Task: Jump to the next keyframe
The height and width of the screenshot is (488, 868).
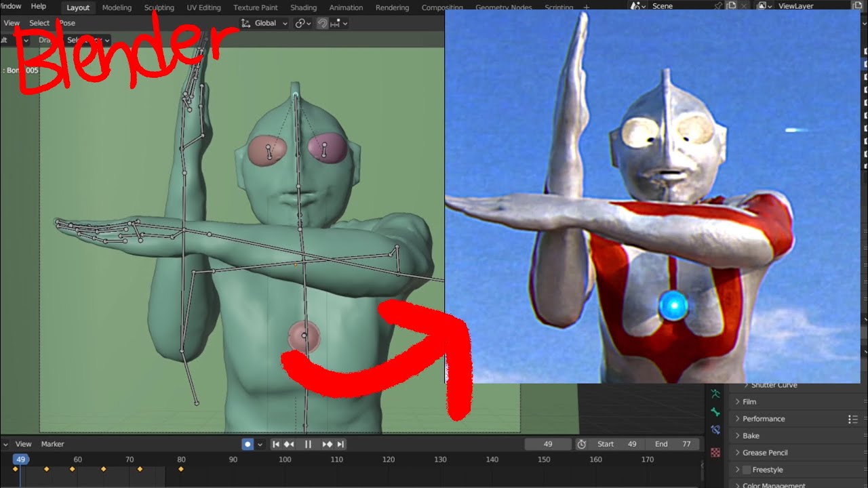Action: click(x=328, y=444)
